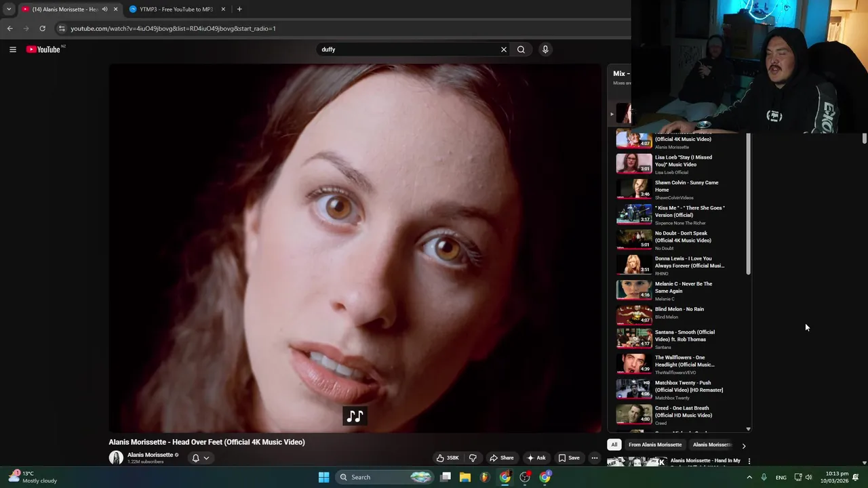Image resolution: width=868 pixels, height=488 pixels.
Task: Show more filter chips with right arrow
Action: 744,445
